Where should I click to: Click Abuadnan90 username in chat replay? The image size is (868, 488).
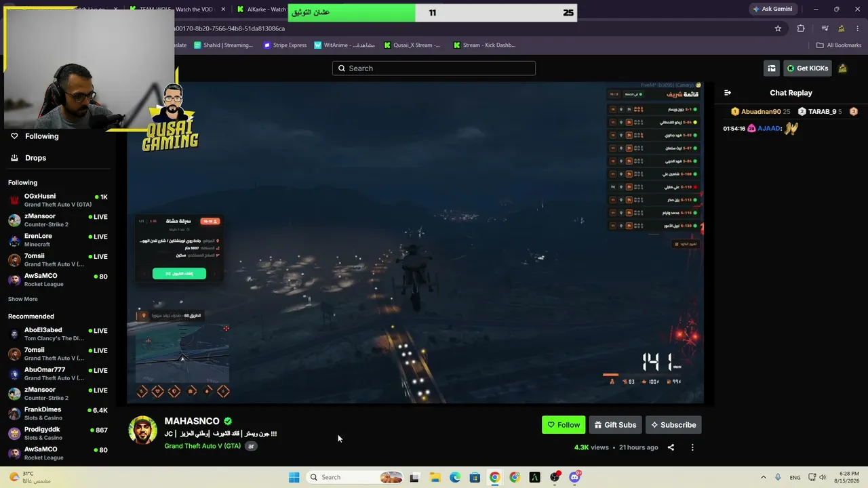point(761,111)
